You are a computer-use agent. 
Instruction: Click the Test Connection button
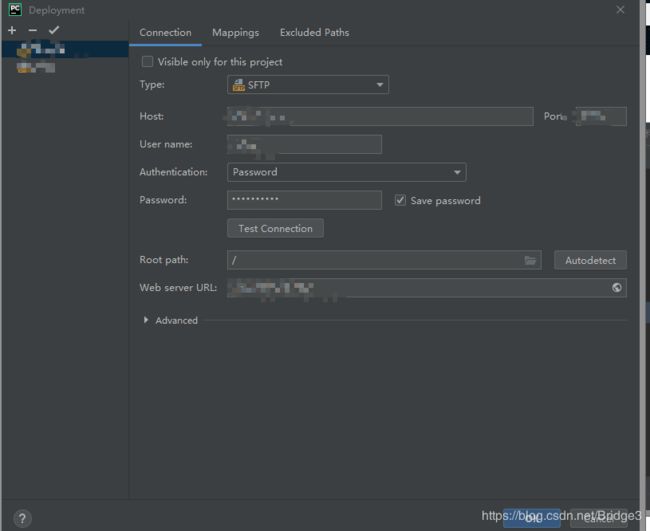(x=275, y=228)
